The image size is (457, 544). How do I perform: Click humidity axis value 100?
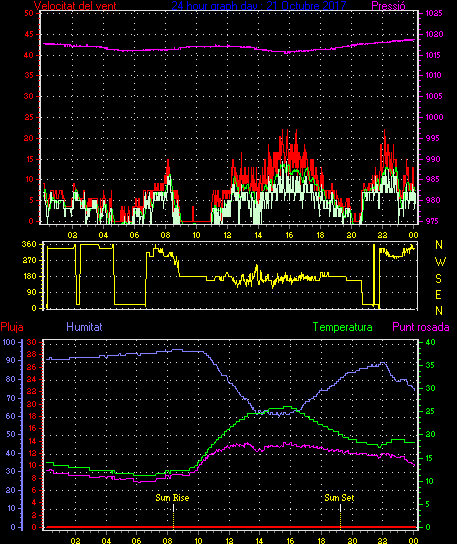click(9, 342)
